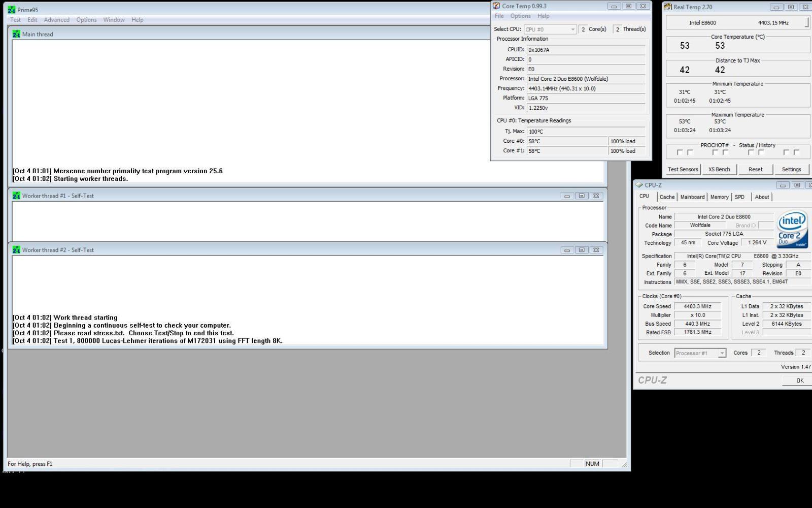
Task: Click the Worker thread #1 window icon
Action: click(x=16, y=196)
